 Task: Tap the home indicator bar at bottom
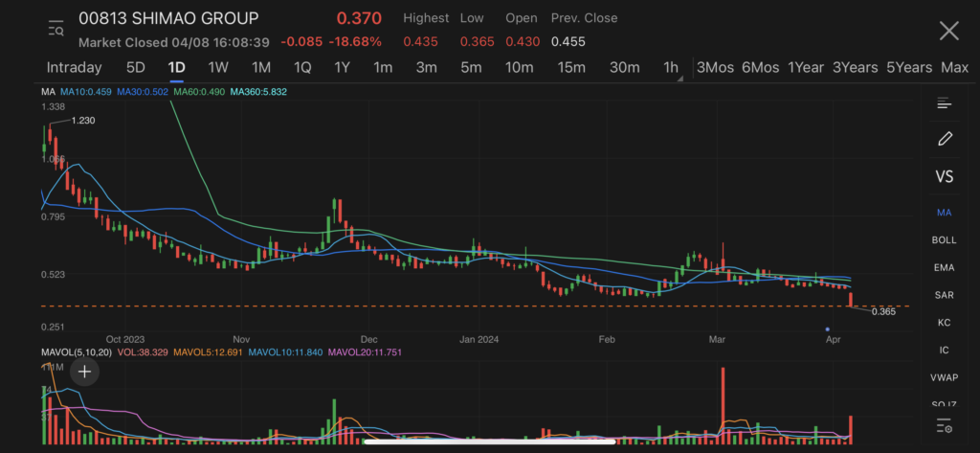click(490, 442)
